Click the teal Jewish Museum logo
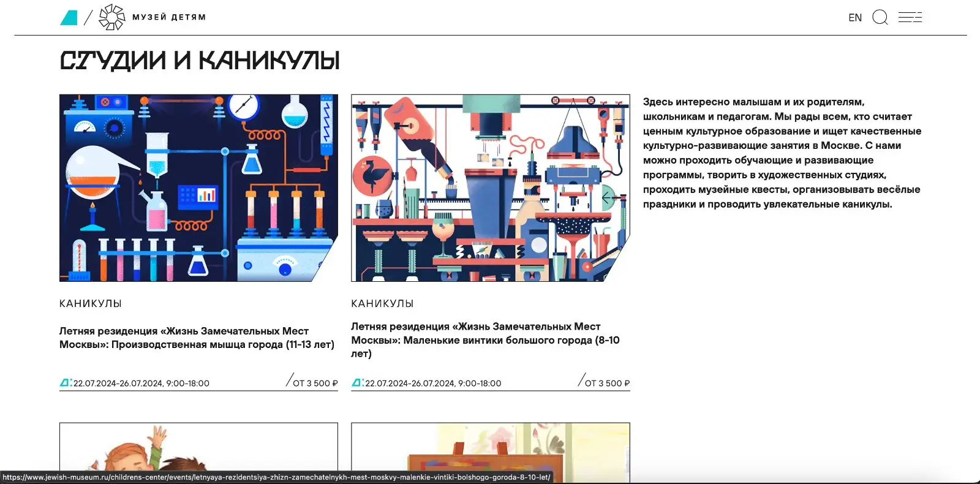 (69, 18)
